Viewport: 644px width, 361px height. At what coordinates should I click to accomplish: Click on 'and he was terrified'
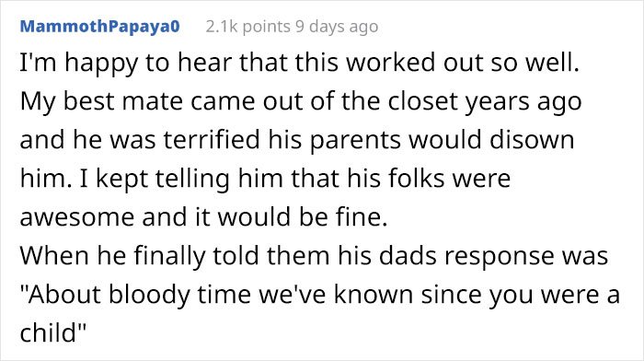(140, 139)
